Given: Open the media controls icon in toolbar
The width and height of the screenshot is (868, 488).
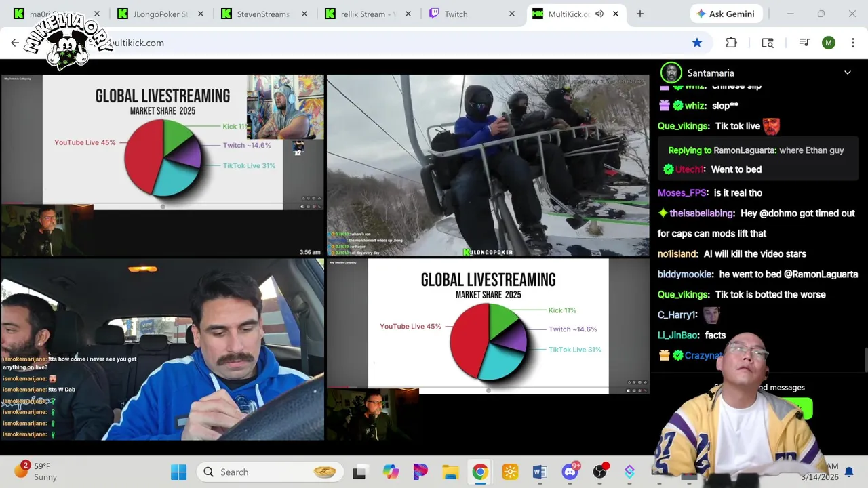Looking at the screenshot, I should tap(804, 43).
